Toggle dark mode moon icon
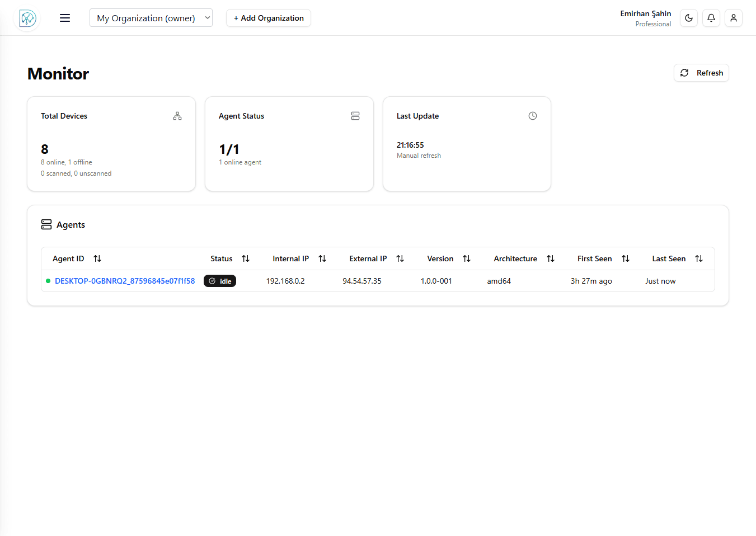Screen dimensions: 756x536 coord(689,18)
